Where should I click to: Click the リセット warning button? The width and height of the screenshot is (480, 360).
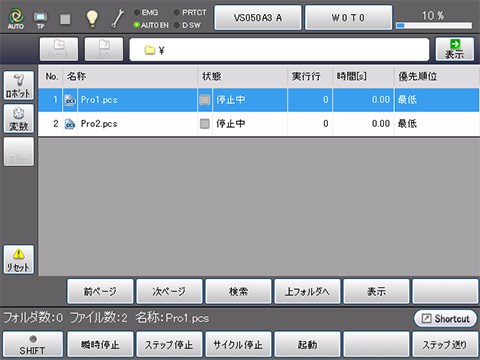point(19,260)
